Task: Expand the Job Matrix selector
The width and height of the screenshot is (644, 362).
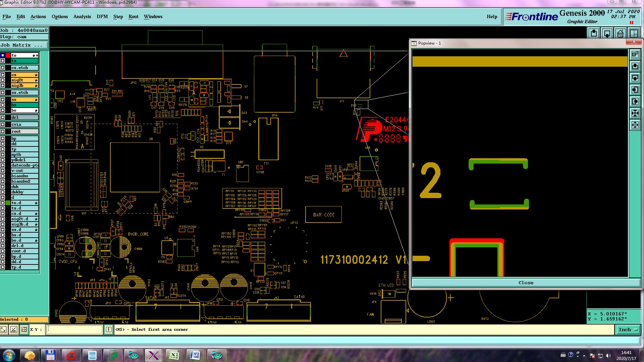Action: [x=24, y=45]
